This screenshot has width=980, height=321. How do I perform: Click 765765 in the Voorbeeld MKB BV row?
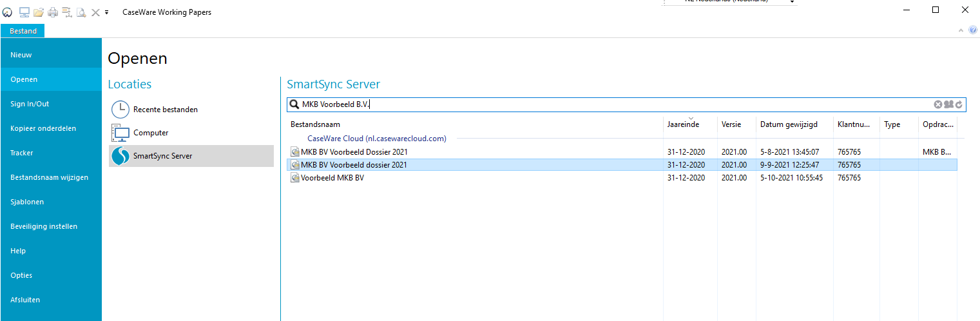tap(849, 178)
